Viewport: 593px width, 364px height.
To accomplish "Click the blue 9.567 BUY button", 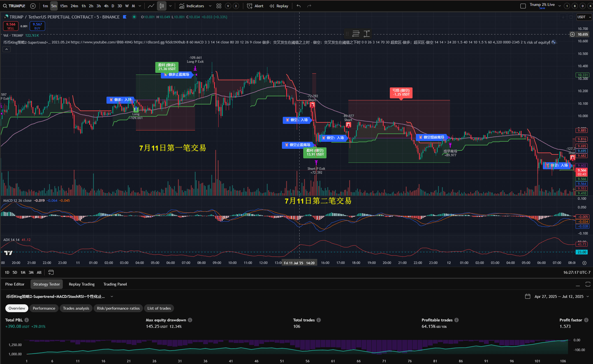I will pyautogui.click(x=37, y=26).
